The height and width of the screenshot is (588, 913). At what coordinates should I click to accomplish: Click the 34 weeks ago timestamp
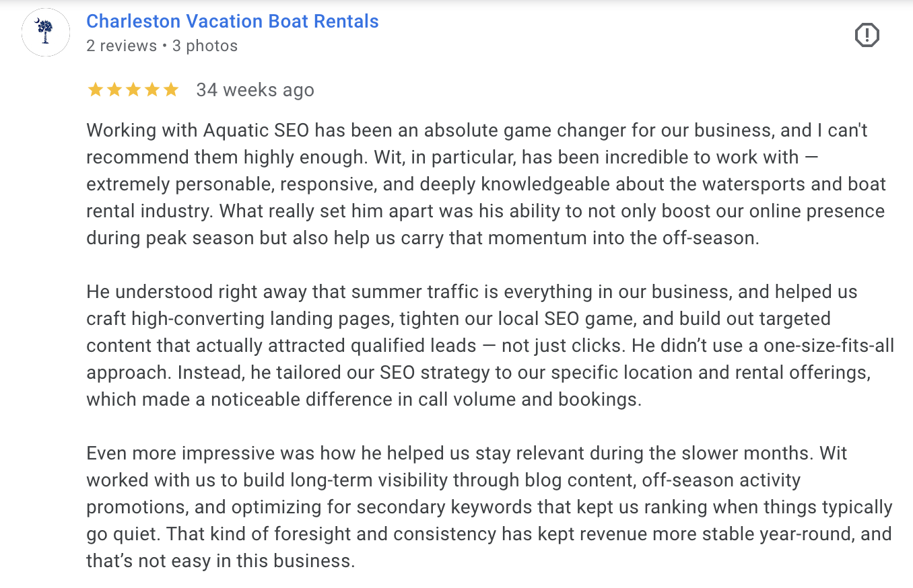point(255,89)
